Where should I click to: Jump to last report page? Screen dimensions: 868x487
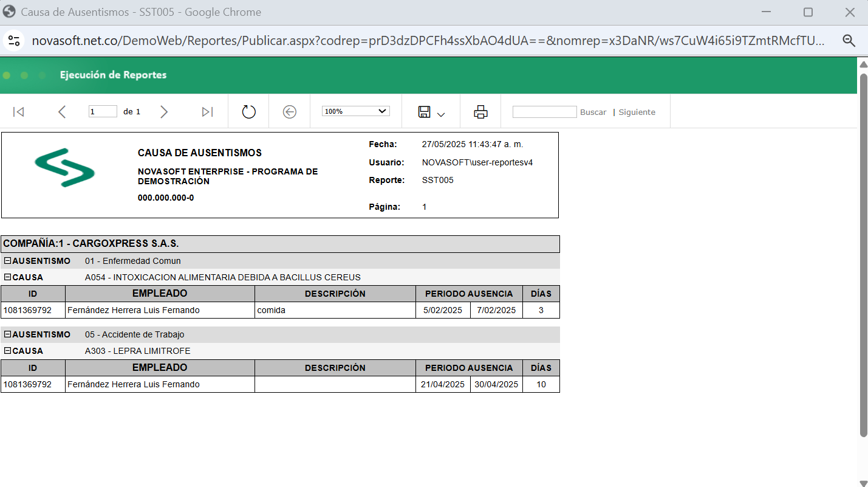point(207,112)
